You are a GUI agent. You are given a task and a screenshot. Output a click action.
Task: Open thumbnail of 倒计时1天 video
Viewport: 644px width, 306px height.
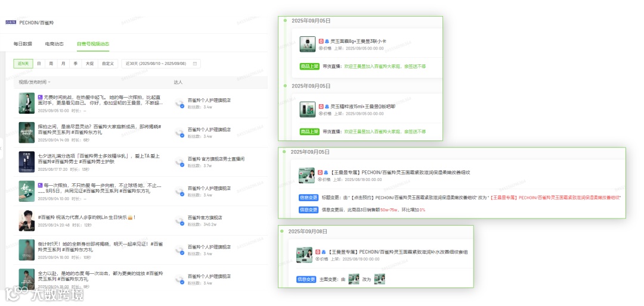27,250
